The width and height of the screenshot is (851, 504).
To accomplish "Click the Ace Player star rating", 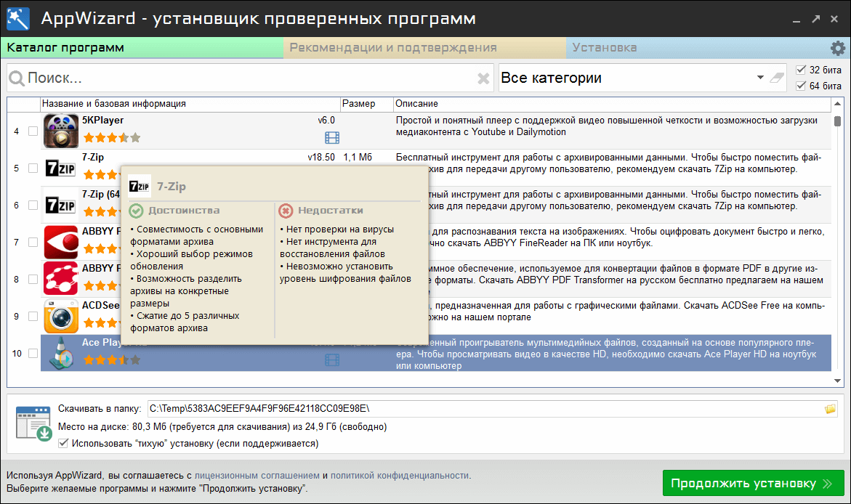I will (x=112, y=359).
